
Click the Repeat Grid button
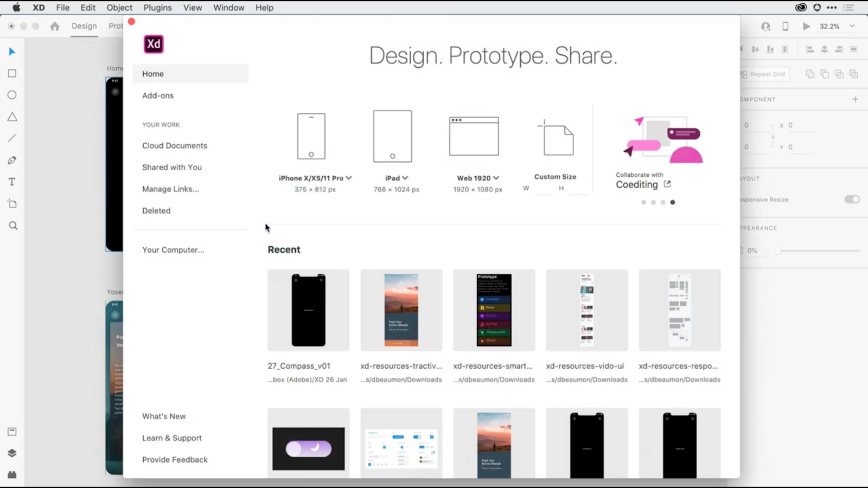(x=764, y=74)
